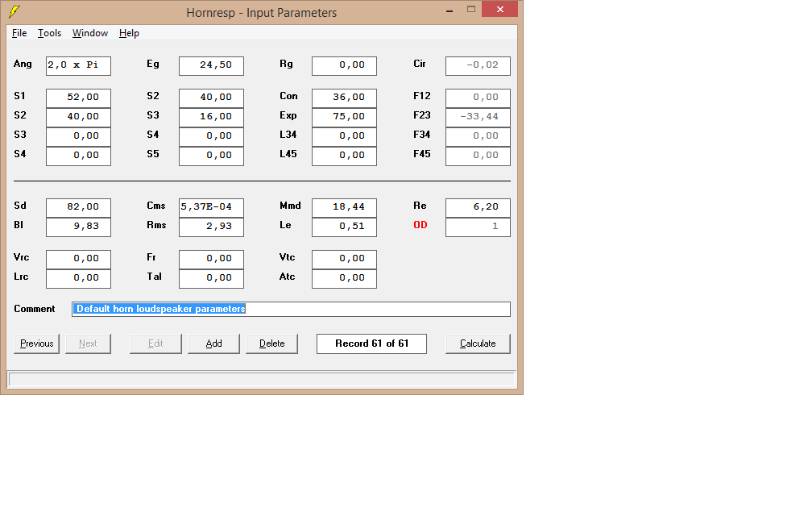Viewport: 812px width, 508px height.
Task: Click the Calculate button
Action: [478, 344]
